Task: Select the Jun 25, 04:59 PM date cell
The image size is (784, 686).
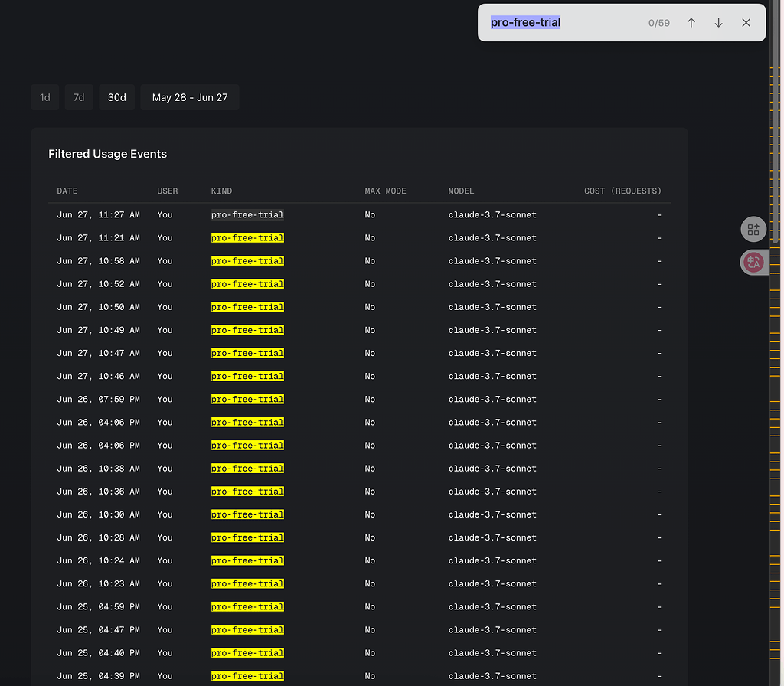Action: [99, 606]
